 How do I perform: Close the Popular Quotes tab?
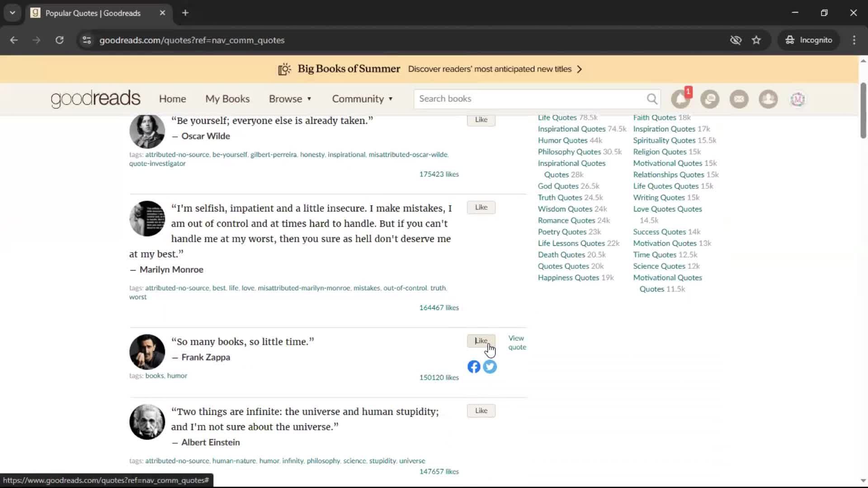click(162, 13)
